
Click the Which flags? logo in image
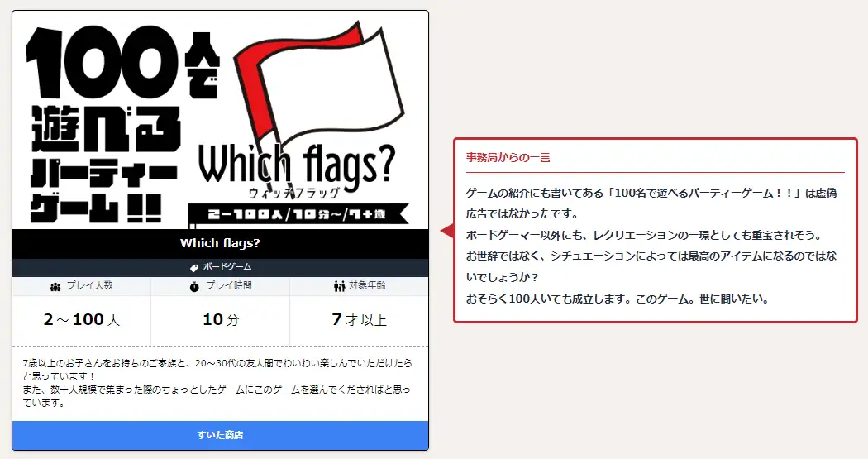point(297,167)
